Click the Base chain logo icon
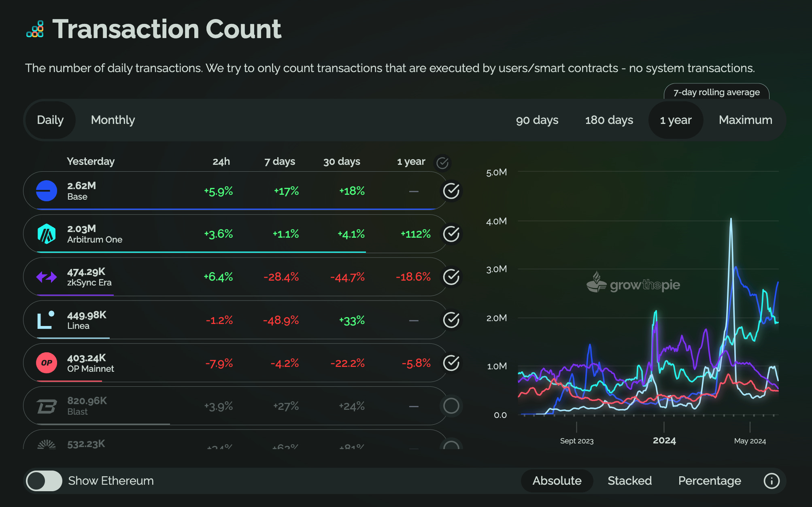This screenshot has width=812, height=507. [47, 191]
